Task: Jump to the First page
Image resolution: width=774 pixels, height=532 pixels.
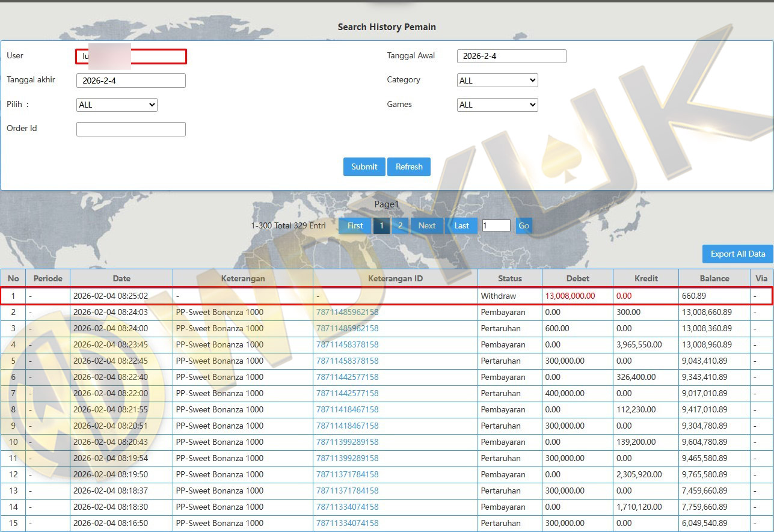Action: click(355, 226)
